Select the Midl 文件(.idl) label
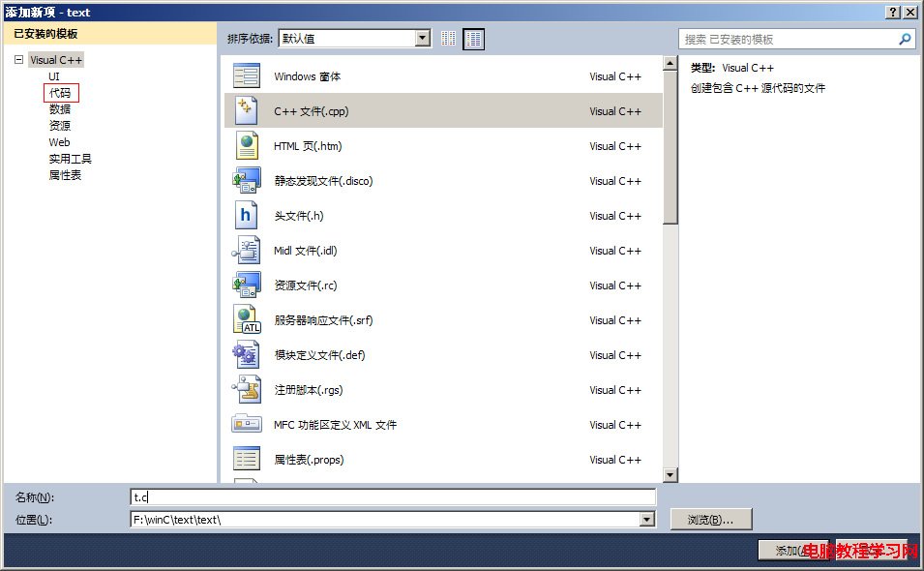Image resolution: width=924 pixels, height=571 pixels. coord(305,251)
